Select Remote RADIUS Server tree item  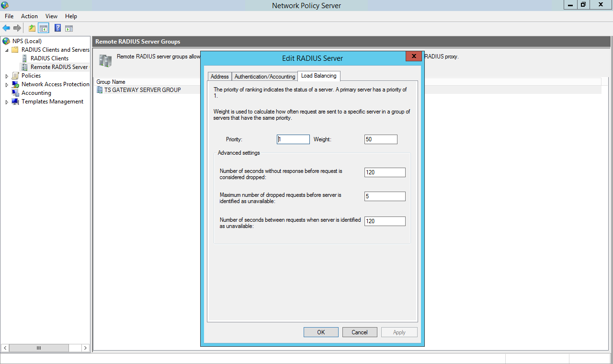pyautogui.click(x=59, y=67)
